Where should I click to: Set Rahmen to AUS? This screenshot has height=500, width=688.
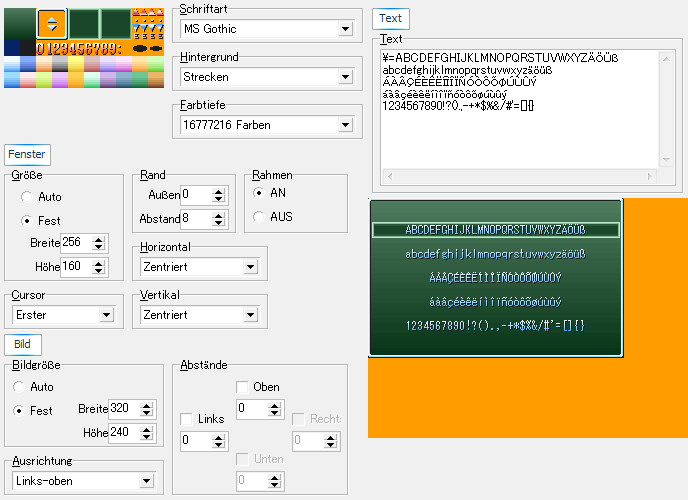pos(260,217)
